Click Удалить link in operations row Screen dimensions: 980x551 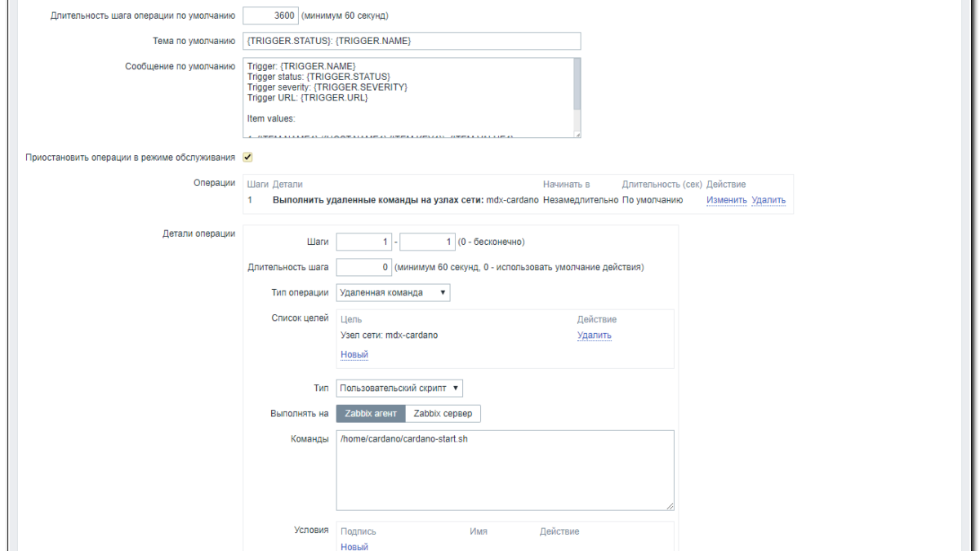(768, 200)
